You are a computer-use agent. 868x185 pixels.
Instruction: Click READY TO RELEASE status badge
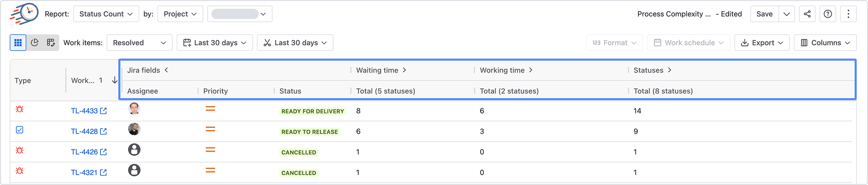(310, 132)
